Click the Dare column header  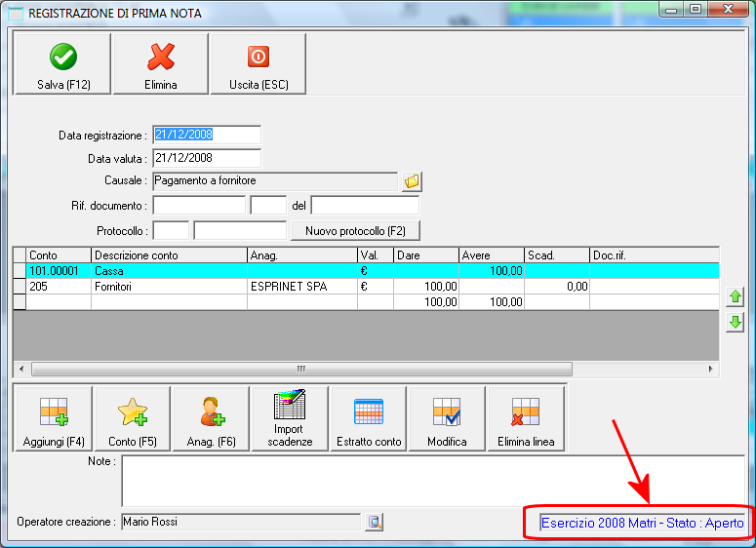coord(426,255)
